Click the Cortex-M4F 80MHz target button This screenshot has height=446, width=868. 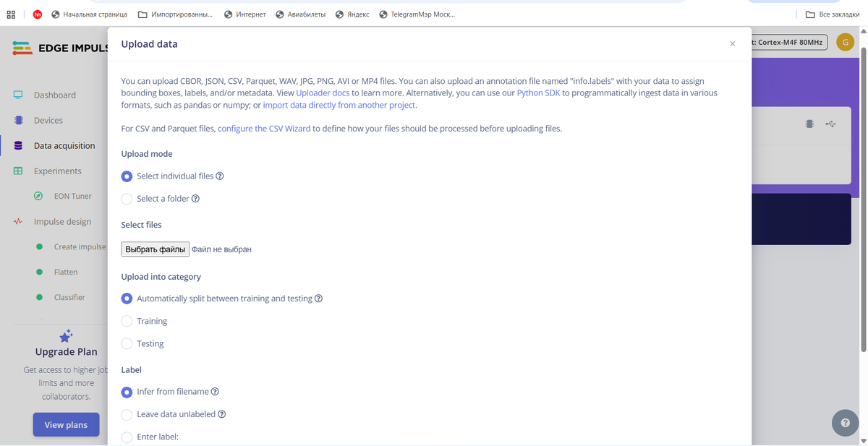(x=789, y=43)
